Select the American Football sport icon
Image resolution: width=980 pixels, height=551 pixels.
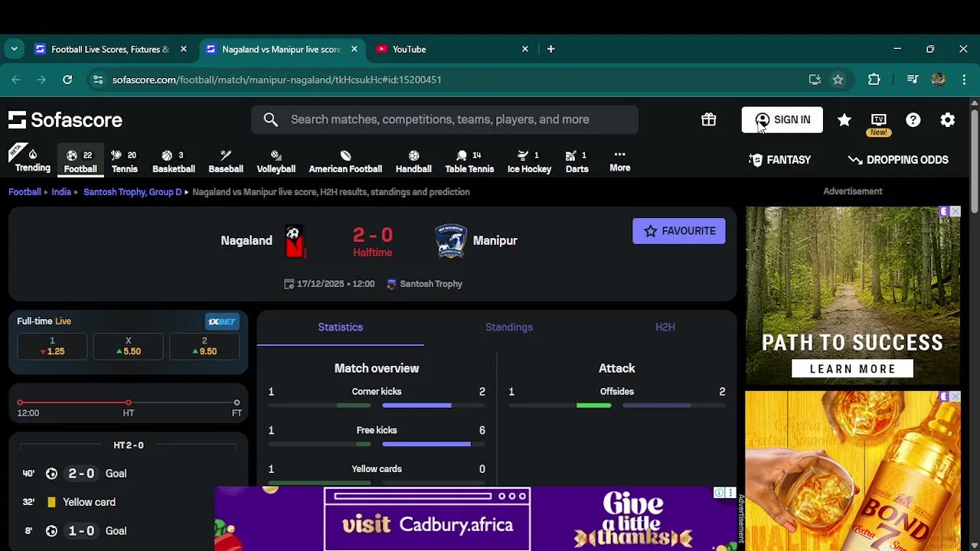pos(345,161)
